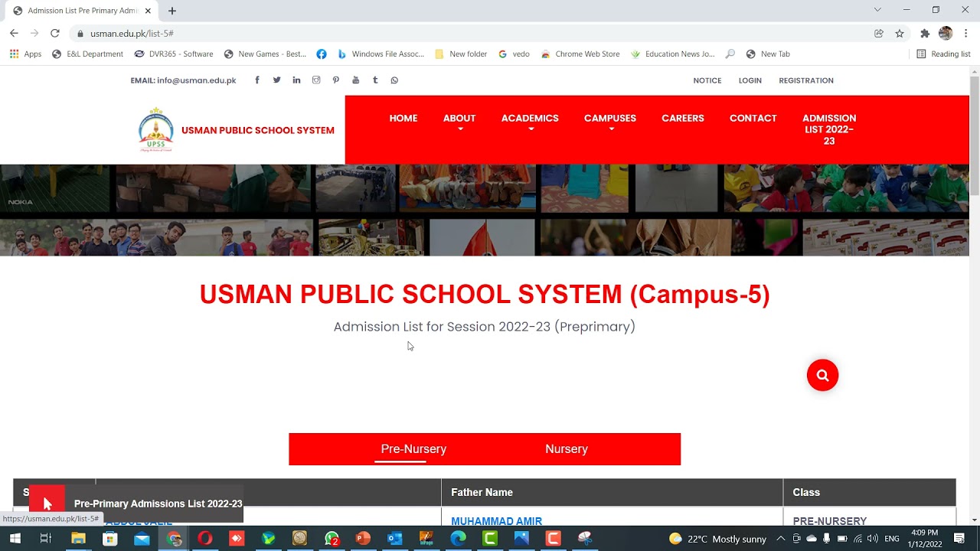The height and width of the screenshot is (551, 980).
Task: Open the Chrome Web Store bookmark
Action: (x=580, y=54)
